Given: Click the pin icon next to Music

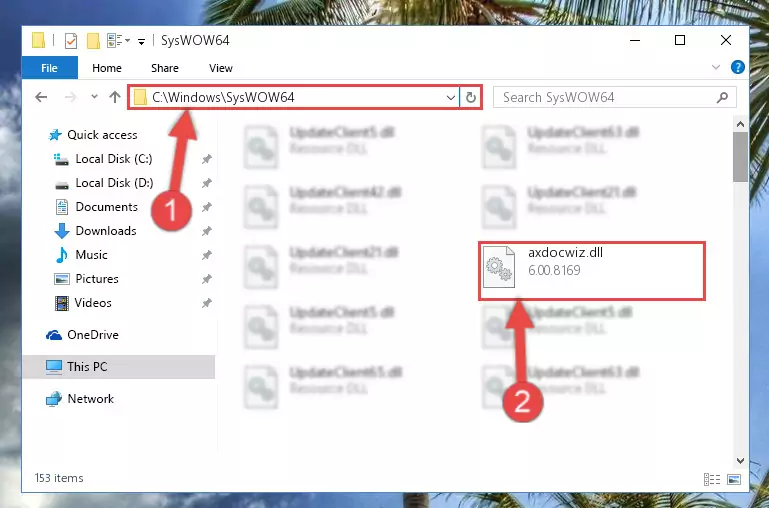Looking at the screenshot, I should click(206, 255).
